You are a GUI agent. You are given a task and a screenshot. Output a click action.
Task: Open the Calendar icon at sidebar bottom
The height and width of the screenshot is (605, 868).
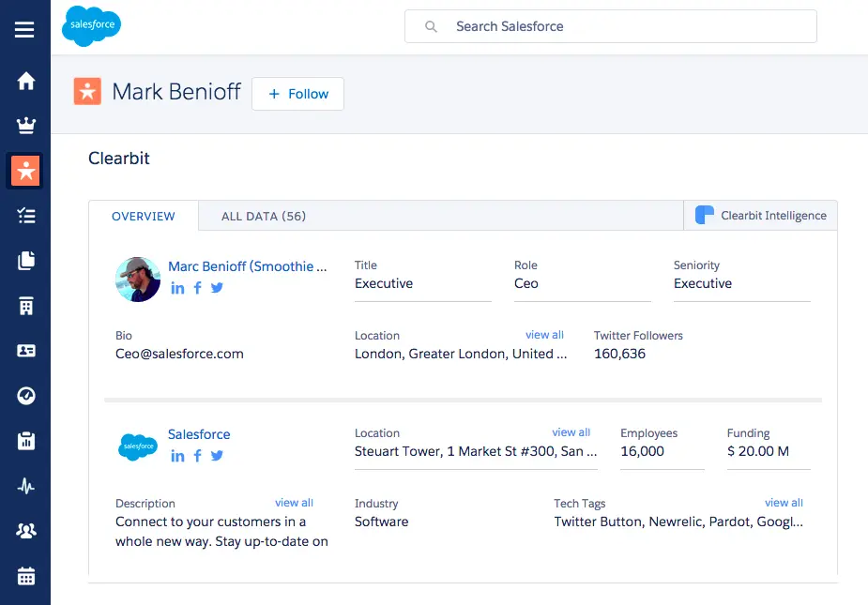pos(25,576)
